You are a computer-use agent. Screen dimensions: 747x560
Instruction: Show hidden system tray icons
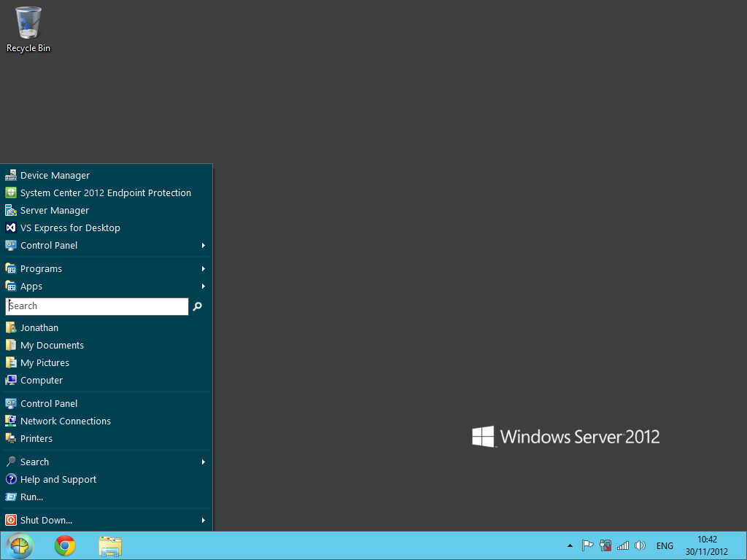tap(570, 545)
